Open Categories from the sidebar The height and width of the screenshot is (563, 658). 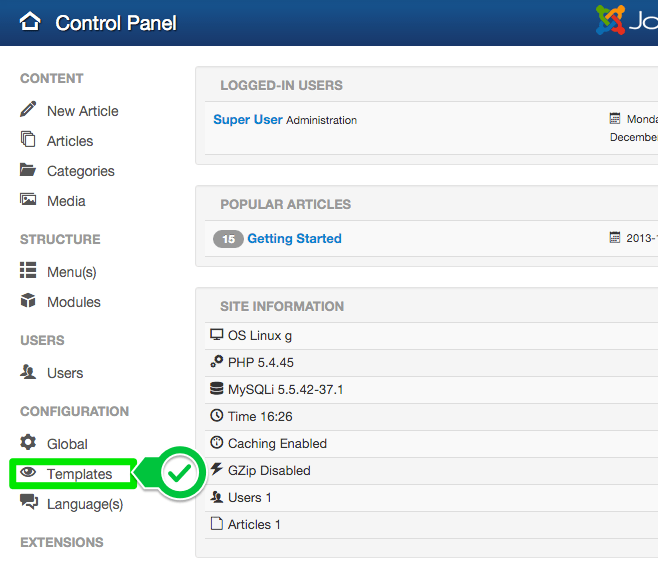[x=80, y=171]
